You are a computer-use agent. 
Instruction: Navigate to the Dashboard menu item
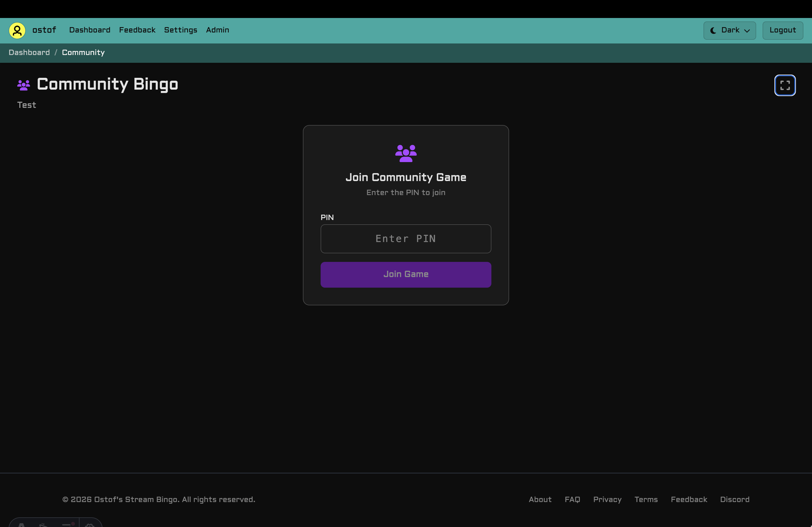pos(89,30)
